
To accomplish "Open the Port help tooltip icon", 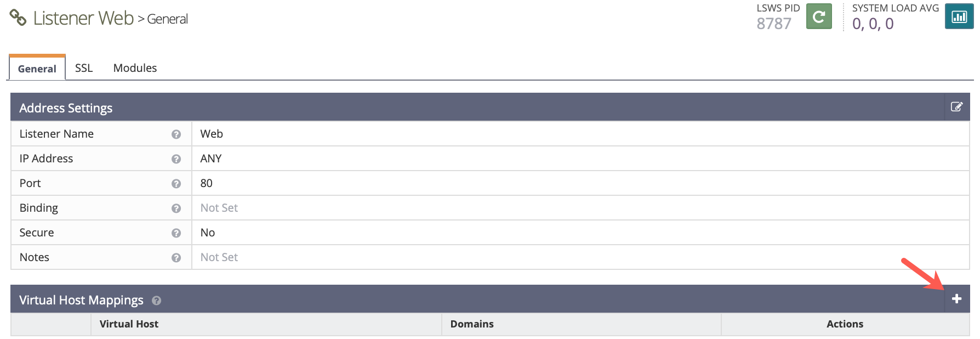I will 176,184.
